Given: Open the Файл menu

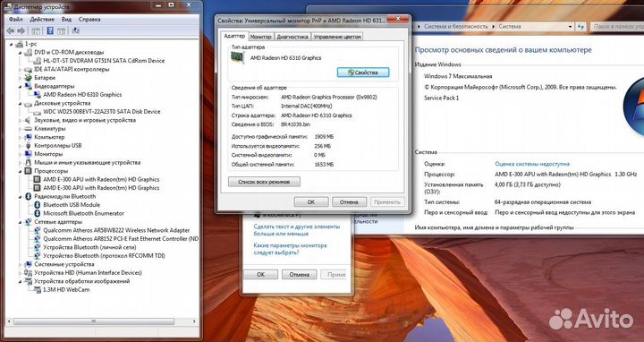Looking at the screenshot, I should 15,20.
